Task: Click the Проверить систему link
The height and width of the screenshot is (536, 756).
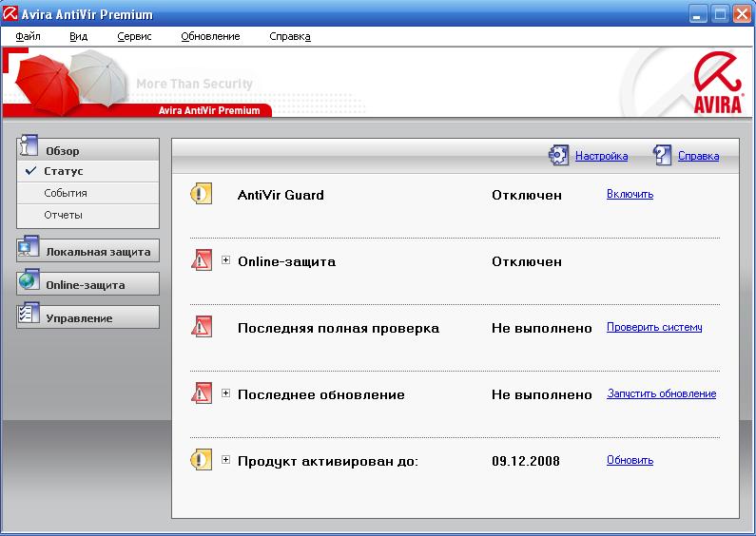Action: 654,327
